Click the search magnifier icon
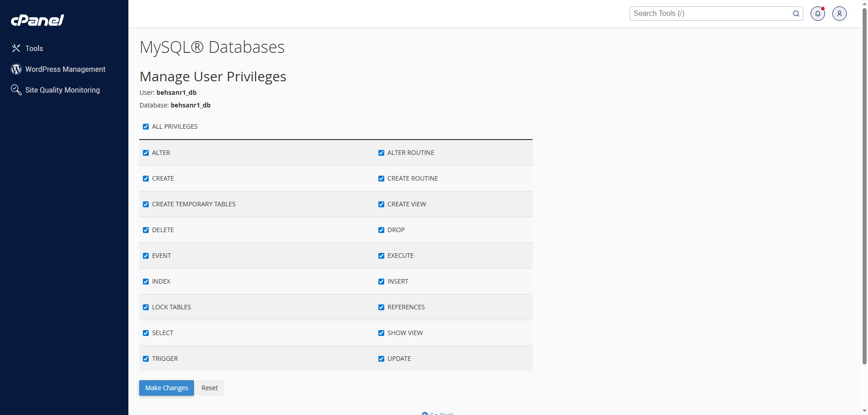The height and width of the screenshot is (415, 868). [796, 14]
